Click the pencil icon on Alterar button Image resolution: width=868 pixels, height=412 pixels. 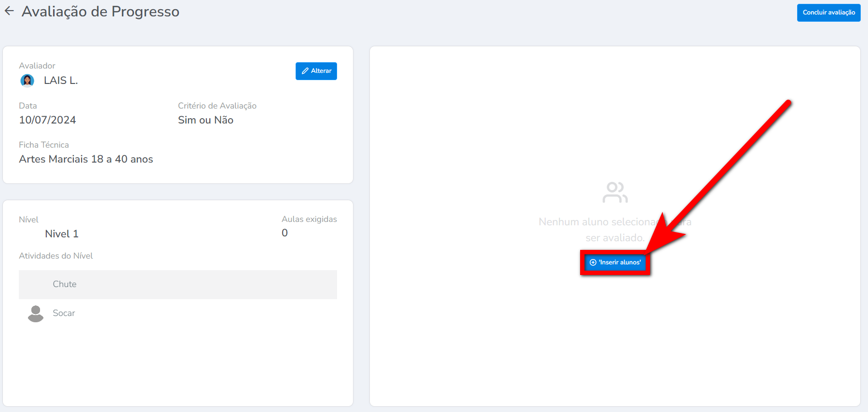(305, 71)
